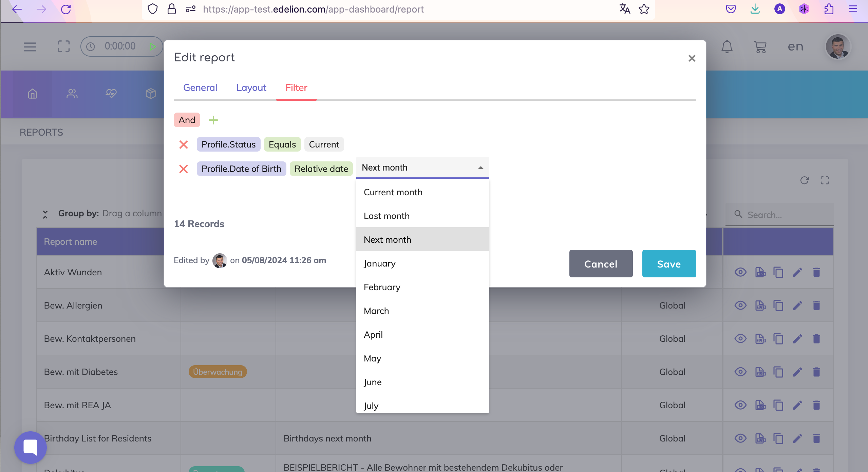Delete the Profile.Date of Birth filter row
The image size is (868, 472).
point(184,169)
